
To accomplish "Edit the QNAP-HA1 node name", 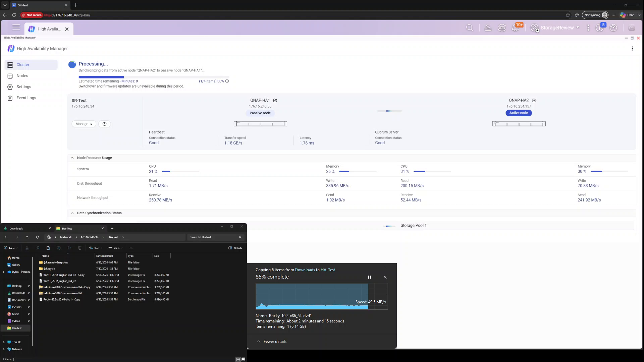I will [275, 100].
